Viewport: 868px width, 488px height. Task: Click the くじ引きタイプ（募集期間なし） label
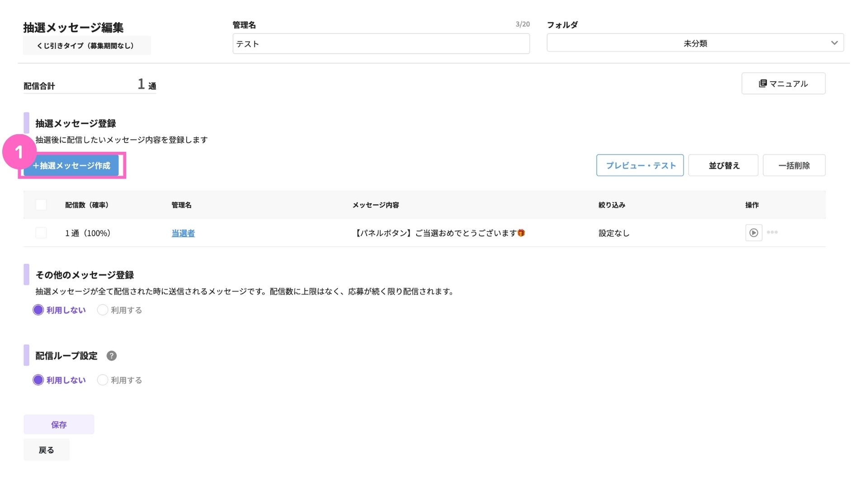pos(87,46)
